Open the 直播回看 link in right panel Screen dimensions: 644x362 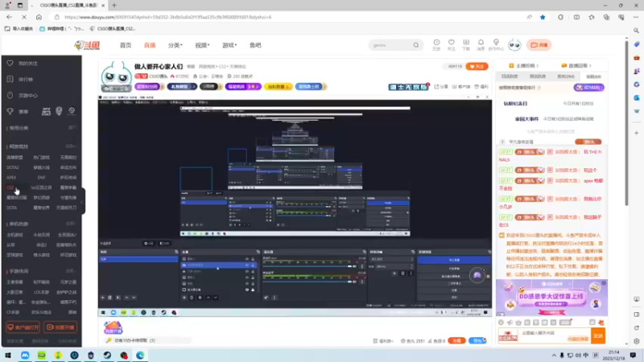[x=577, y=66]
